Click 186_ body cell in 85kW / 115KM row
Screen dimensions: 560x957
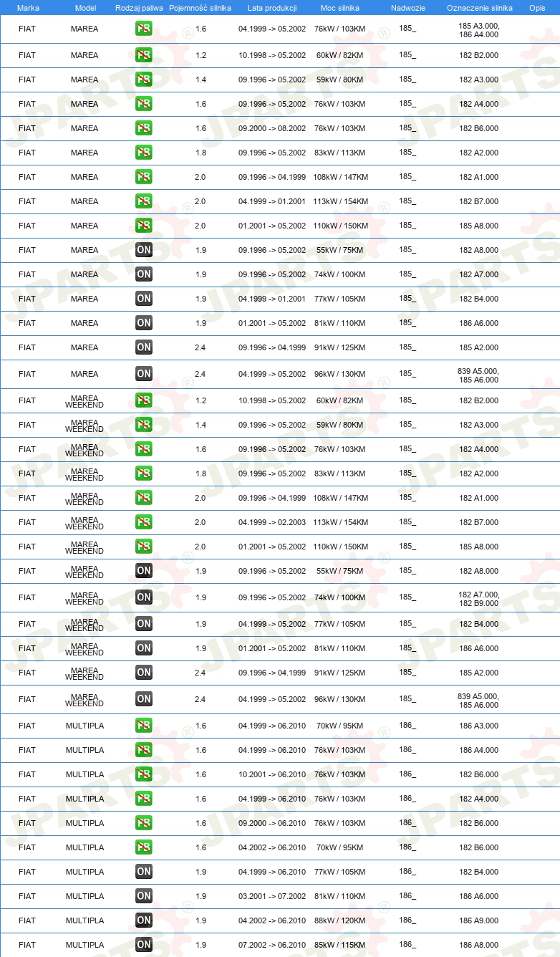coord(407,944)
